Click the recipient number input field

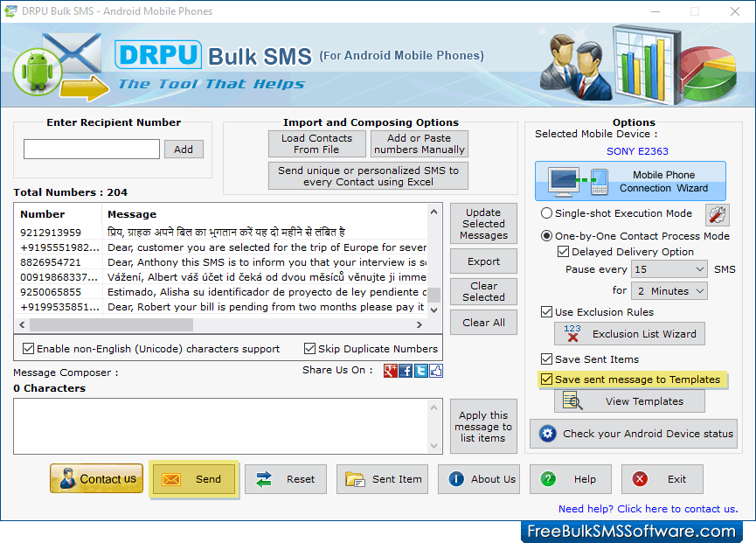point(92,149)
